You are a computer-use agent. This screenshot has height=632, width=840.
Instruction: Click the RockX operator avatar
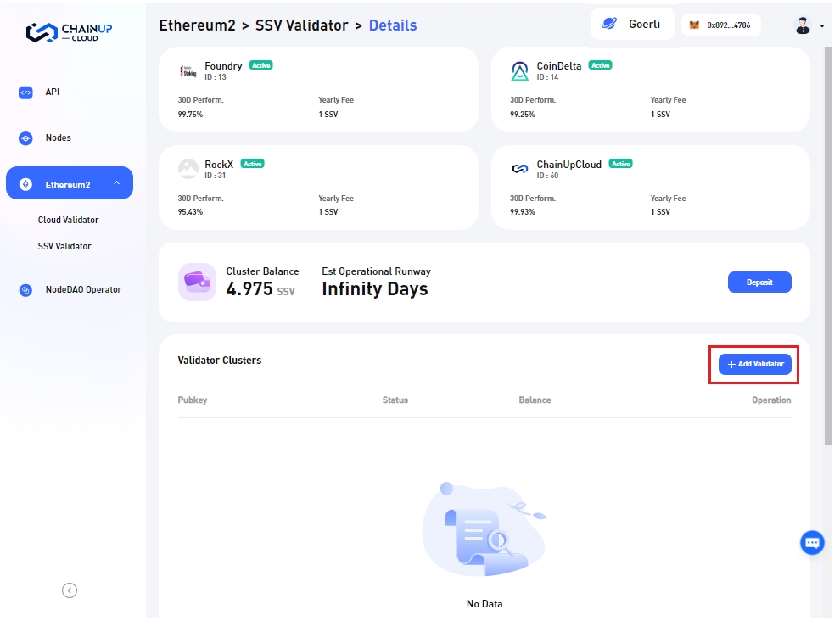[x=188, y=169]
